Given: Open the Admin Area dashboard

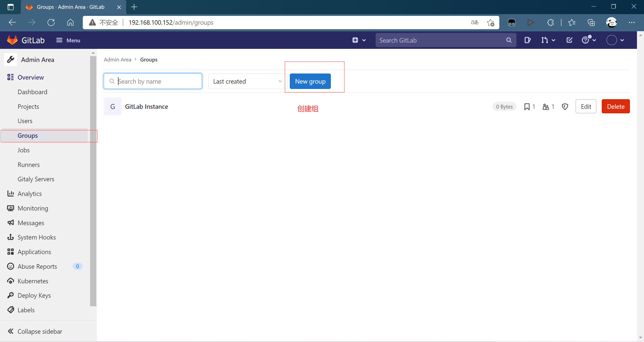Looking at the screenshot, I should (32, 92).
